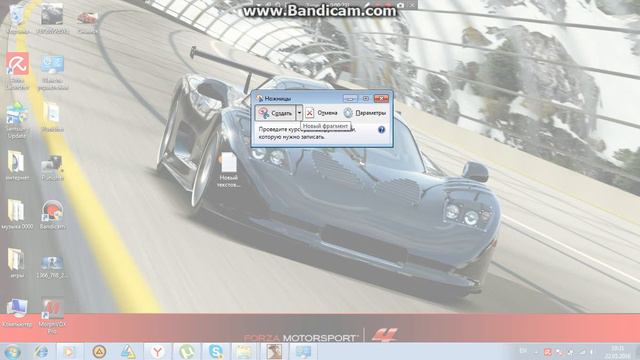Image resolution: width=640 pixels, height=360 pixels.
Task: Click the Создать button in Ножницы
Action: [x=276, y=113]
